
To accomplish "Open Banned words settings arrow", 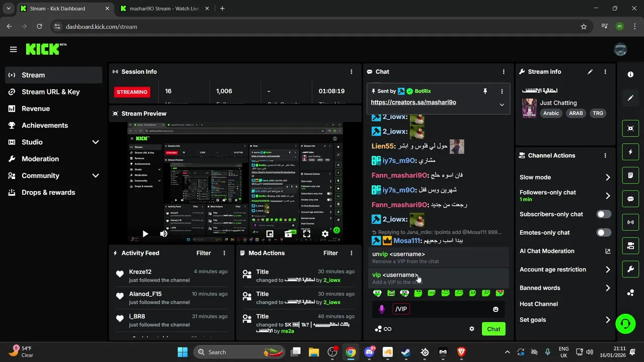I will (x=608, y=288).
